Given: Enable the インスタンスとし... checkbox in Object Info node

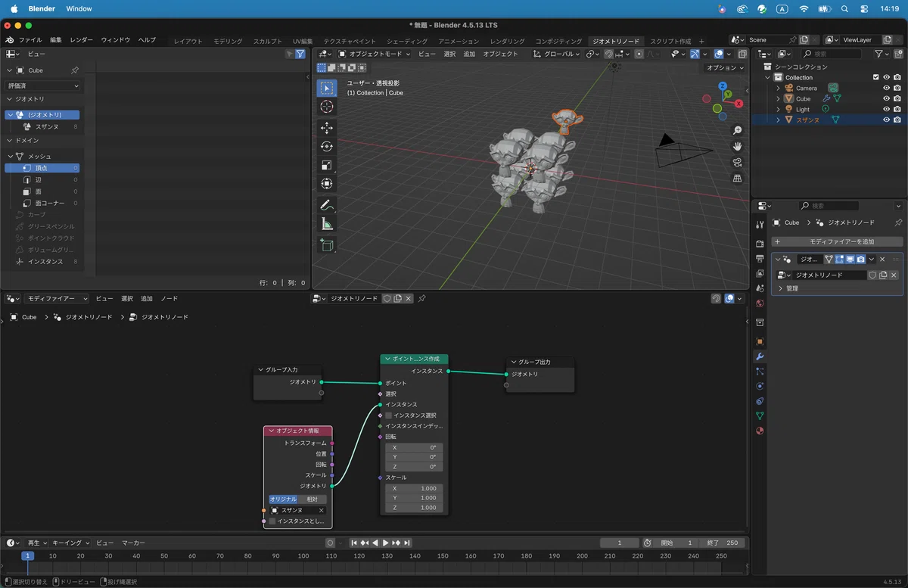Looking at the screenshot, I should 273,521.
